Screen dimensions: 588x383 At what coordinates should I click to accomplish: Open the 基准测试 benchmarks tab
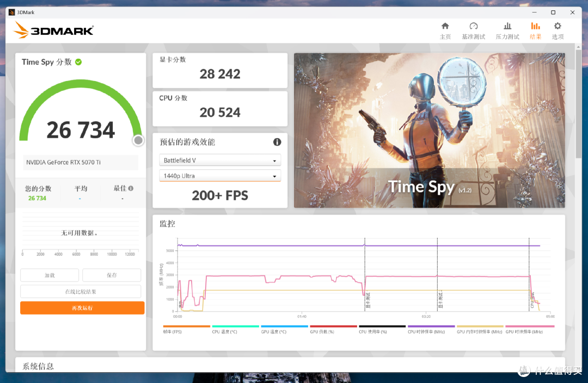coord(473,30)
